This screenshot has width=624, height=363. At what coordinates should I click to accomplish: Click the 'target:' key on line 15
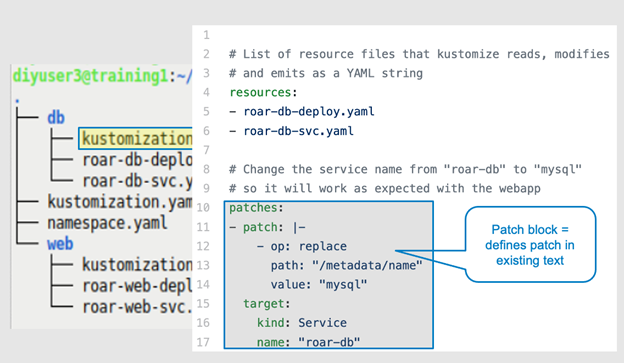tap(267, 304)
